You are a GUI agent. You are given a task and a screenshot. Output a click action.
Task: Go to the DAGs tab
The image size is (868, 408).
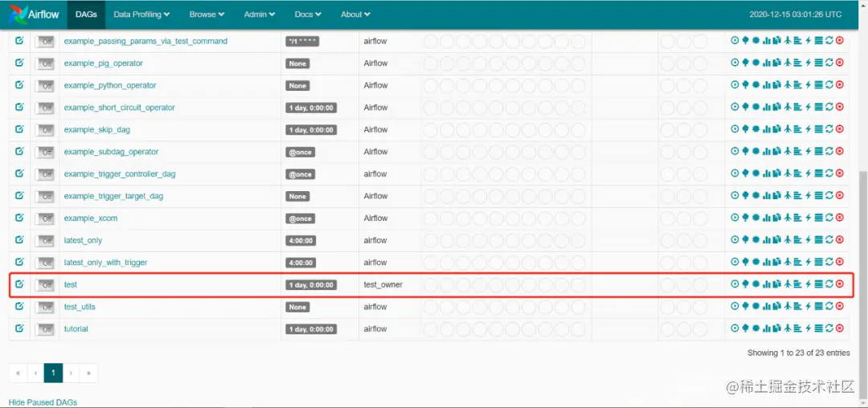(x=86, y=14)
